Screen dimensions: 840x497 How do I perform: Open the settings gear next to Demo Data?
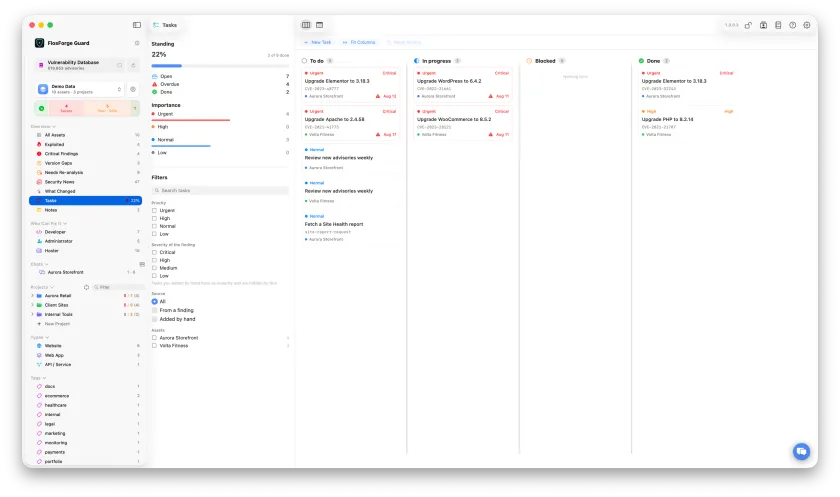click(133, 89)
